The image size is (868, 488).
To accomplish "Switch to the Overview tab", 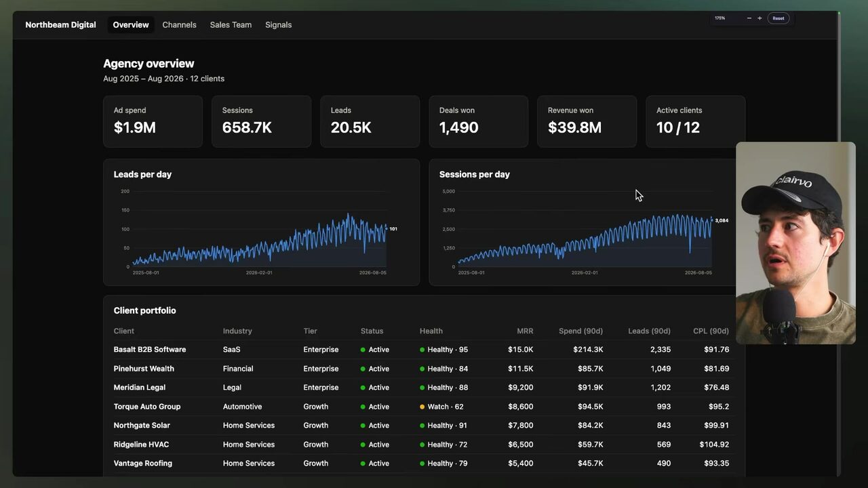I will (131, 25).
